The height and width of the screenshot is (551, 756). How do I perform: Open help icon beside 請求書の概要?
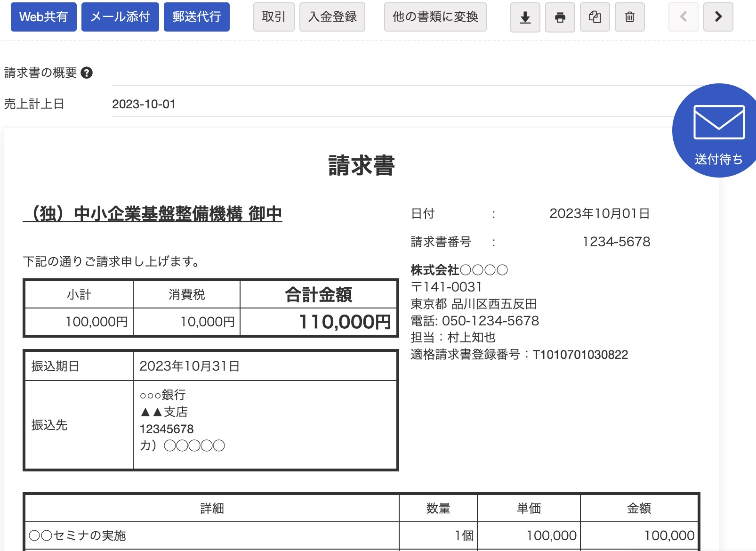click(x=87, y=73)
